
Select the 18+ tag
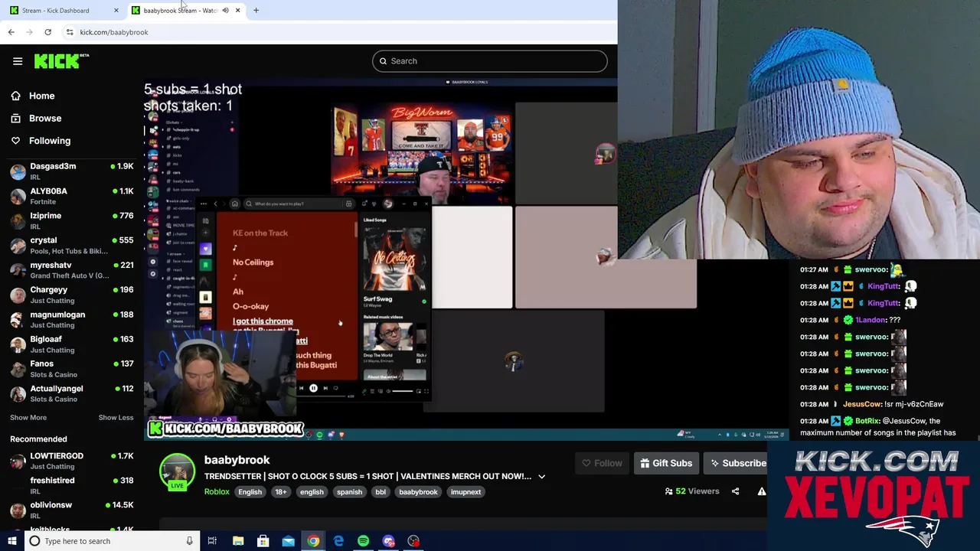tap(281, 492)
